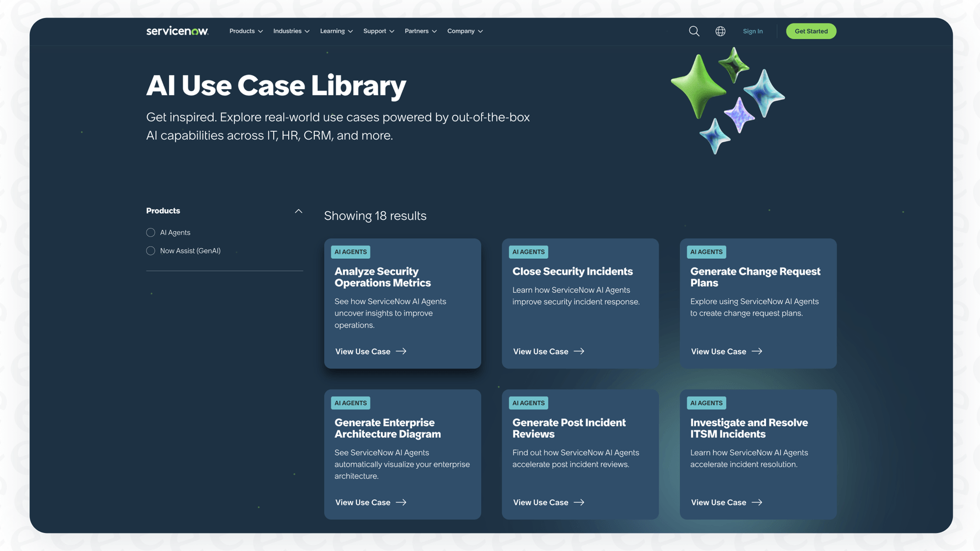Viewport: 980px width, 551px height.
Task: Click the arrow icon on Investigate and Resolve ITSM Incidents card
Action: [757, 502]
